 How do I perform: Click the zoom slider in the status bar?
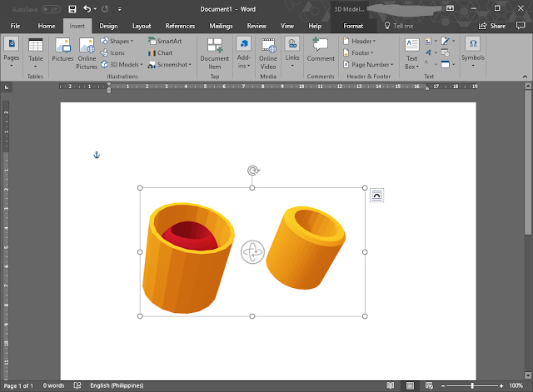[472, 385]
